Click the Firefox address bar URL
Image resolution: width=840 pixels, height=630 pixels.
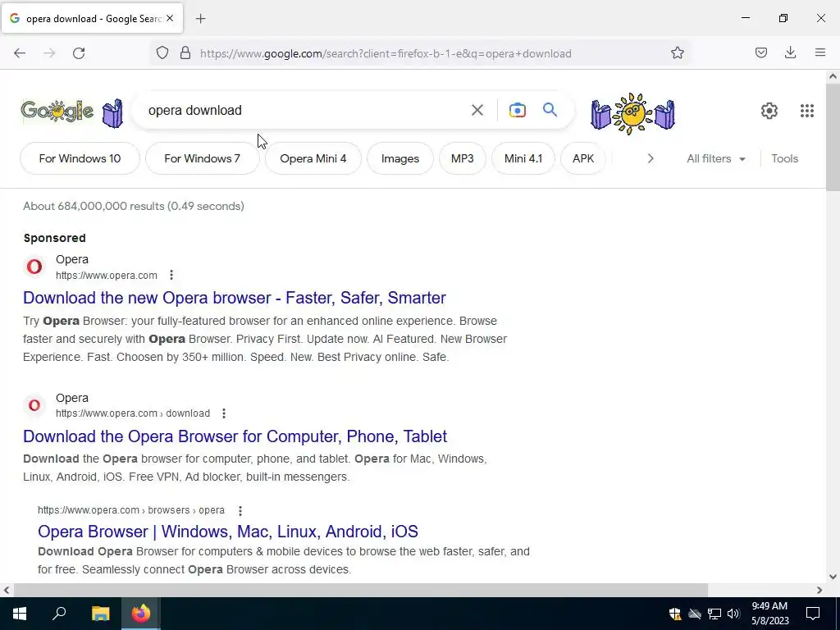pyautogui.click(x=386, y=53)
